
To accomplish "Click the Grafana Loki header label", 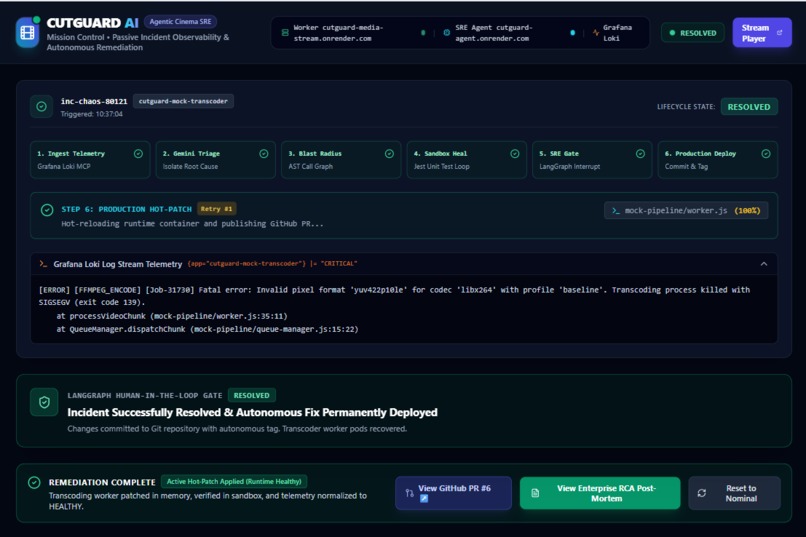I will pyautogui.click(x=617, y=33).
